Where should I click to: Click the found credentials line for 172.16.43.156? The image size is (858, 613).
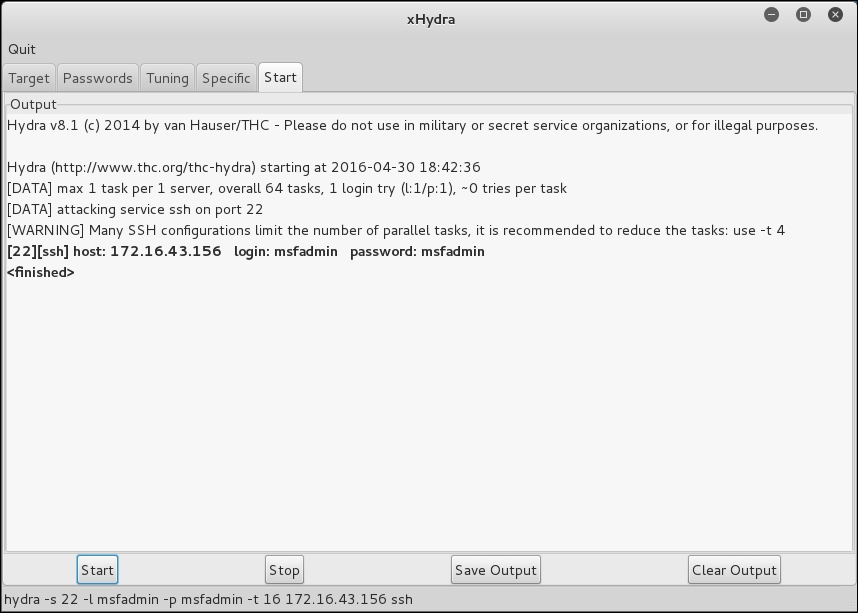(246, 251)
